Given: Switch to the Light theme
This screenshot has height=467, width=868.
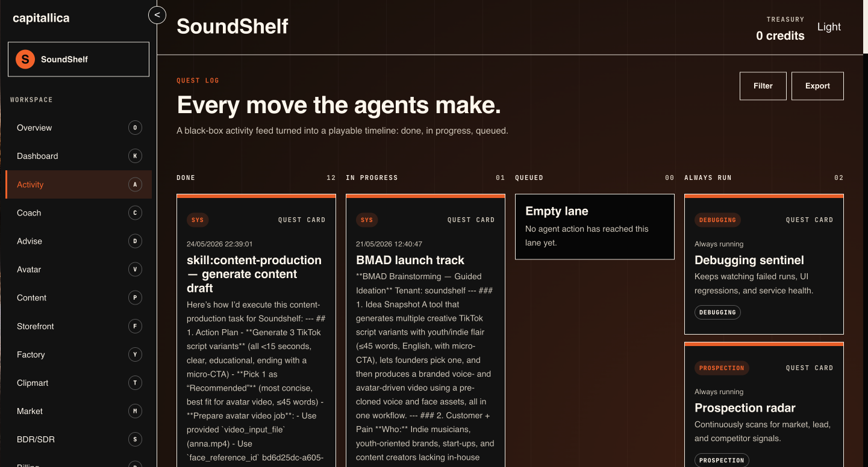Looking at the screenshot, I should click(829, 27).
